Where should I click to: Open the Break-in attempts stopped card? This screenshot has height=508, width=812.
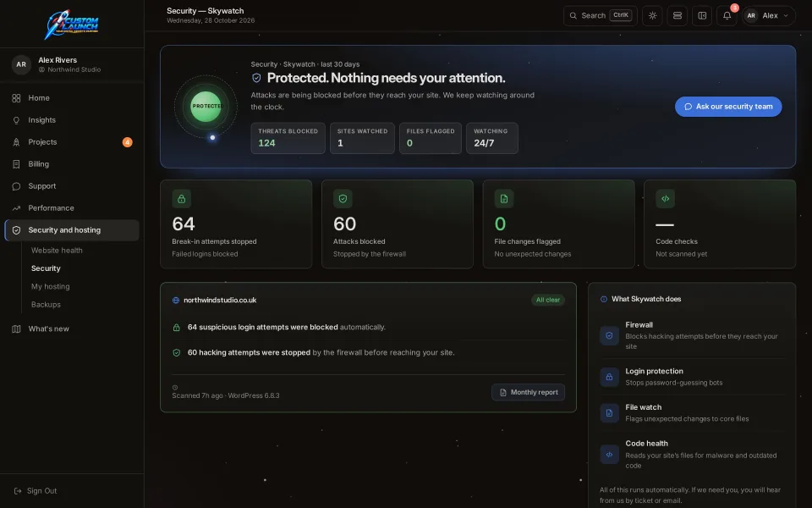tap(236, 224)
